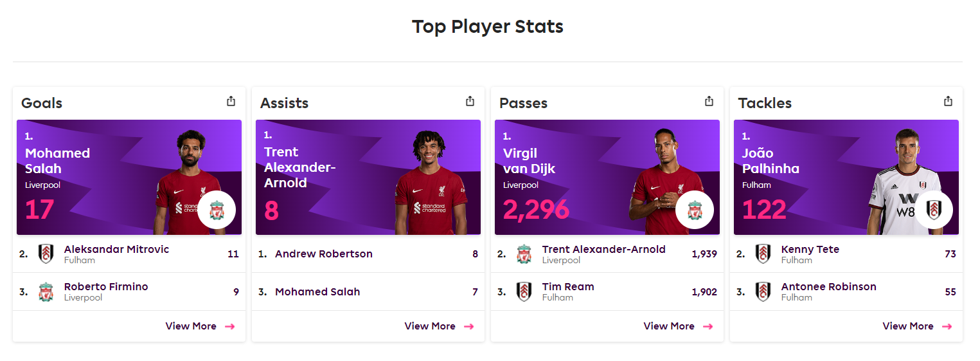Click Liverpool crest beside Roberto Firmino
Image resolution: width=980 pixels, height=361 pixels.
[46, 292]
